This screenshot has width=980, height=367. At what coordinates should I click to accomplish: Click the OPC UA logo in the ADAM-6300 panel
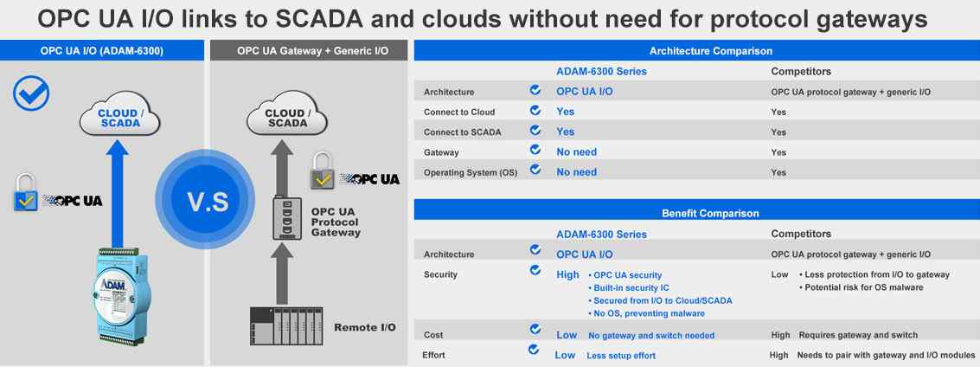72,201
